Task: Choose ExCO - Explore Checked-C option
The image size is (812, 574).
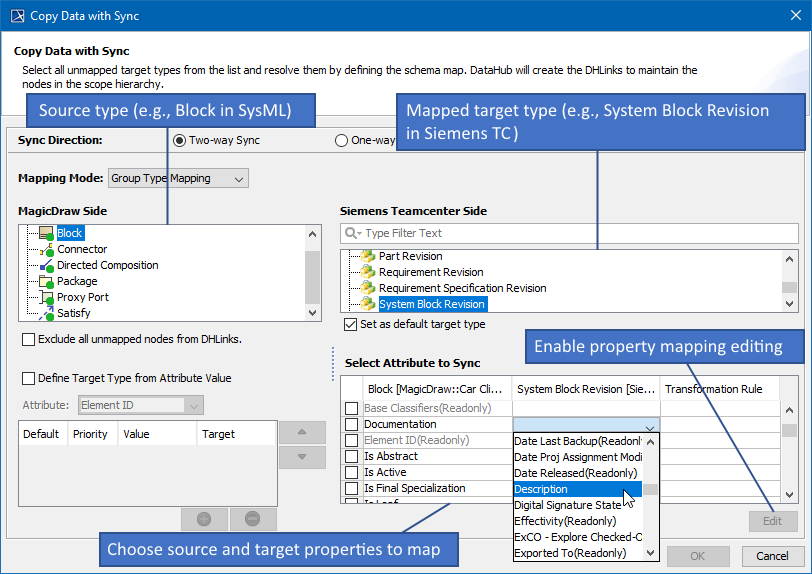Action: tap(578, 537)
